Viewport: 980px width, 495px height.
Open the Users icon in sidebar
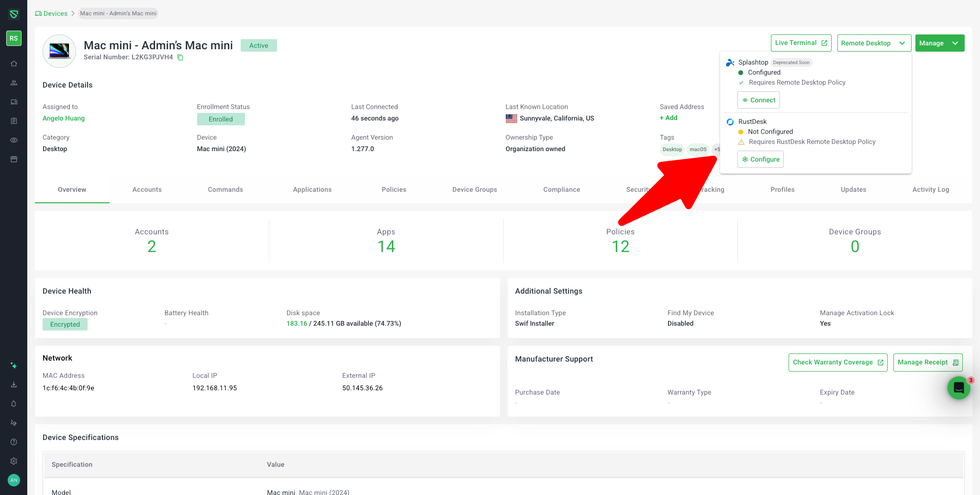point(14,83)
